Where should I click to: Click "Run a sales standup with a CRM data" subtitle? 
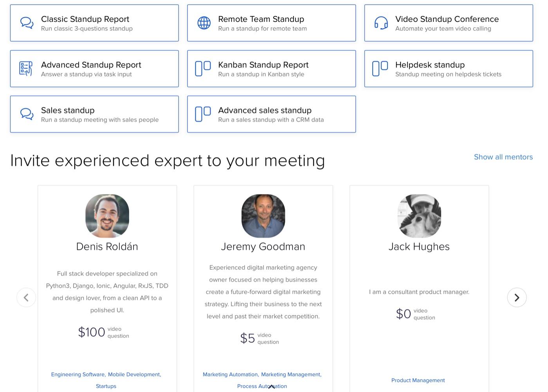click(271, 120)
